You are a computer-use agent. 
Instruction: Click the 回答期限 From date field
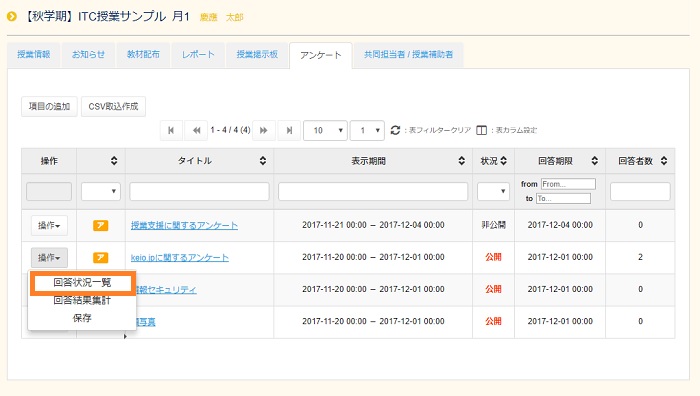click(x=568, y=184)
